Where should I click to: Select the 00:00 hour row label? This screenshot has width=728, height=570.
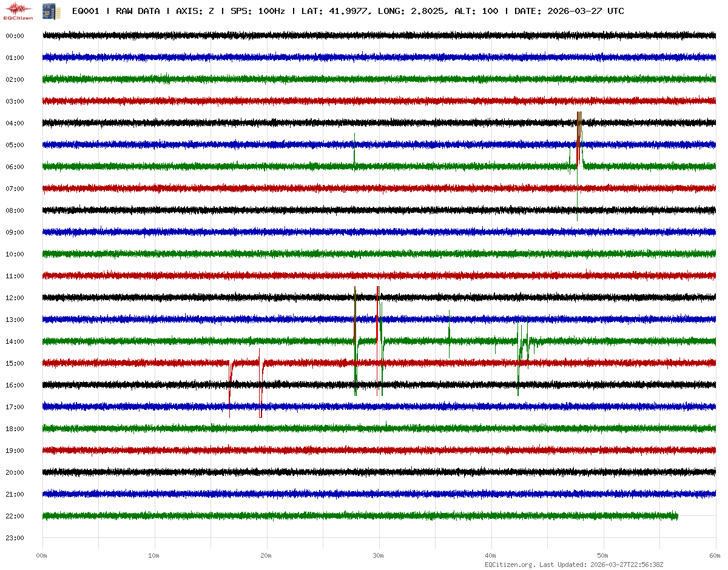15,36
